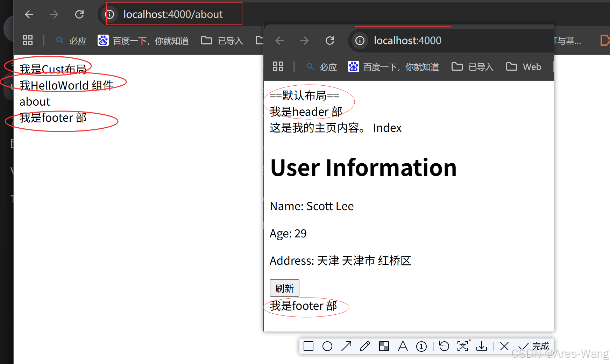Click '我是footer 部' in the front window

(x=303, y=306)
